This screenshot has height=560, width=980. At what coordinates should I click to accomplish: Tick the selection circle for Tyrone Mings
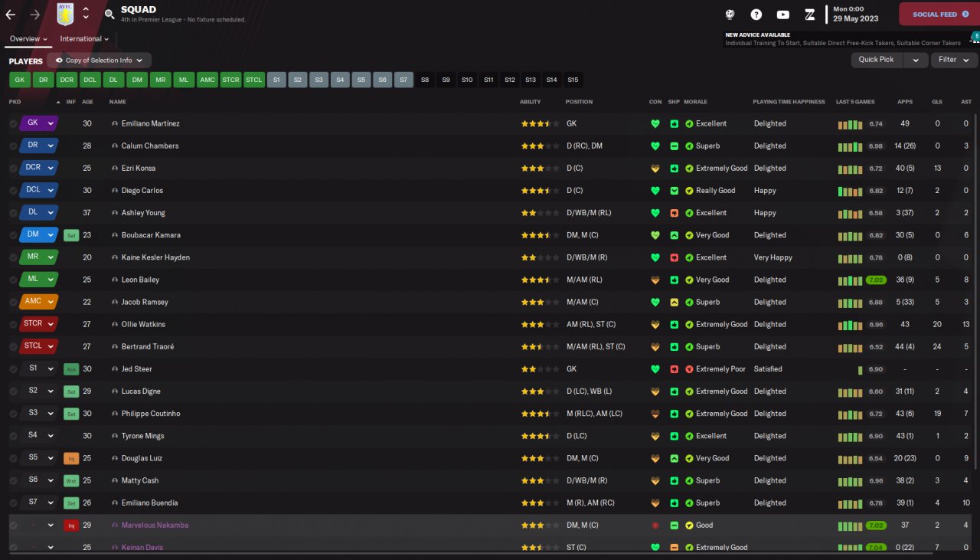tap(13, 436)
